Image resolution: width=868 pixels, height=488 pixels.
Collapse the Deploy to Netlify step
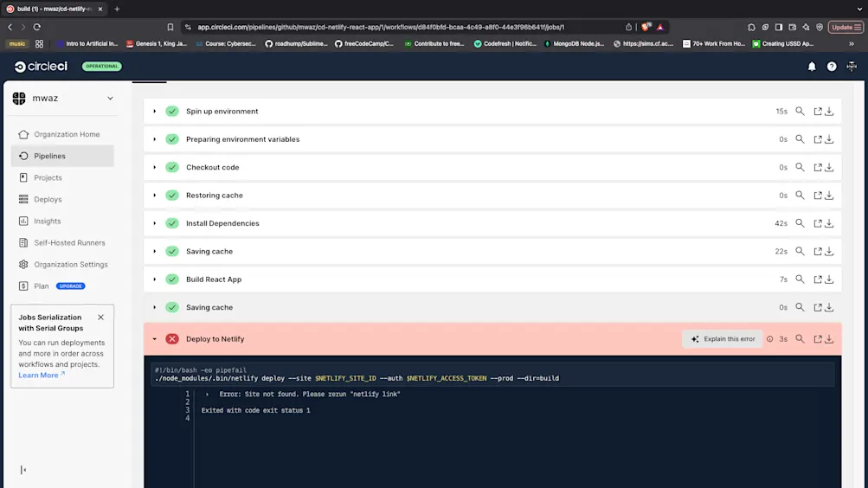coord(154,339)
